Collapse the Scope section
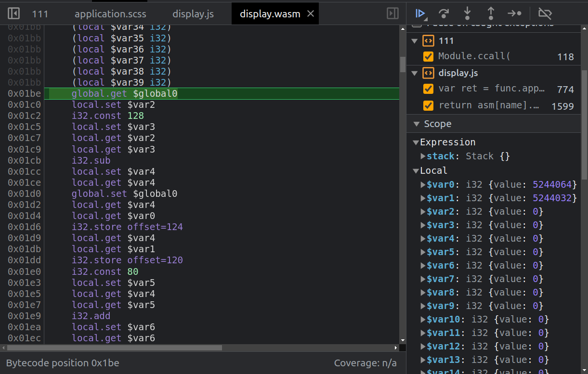The image size is (588, 374). [416, 124]
